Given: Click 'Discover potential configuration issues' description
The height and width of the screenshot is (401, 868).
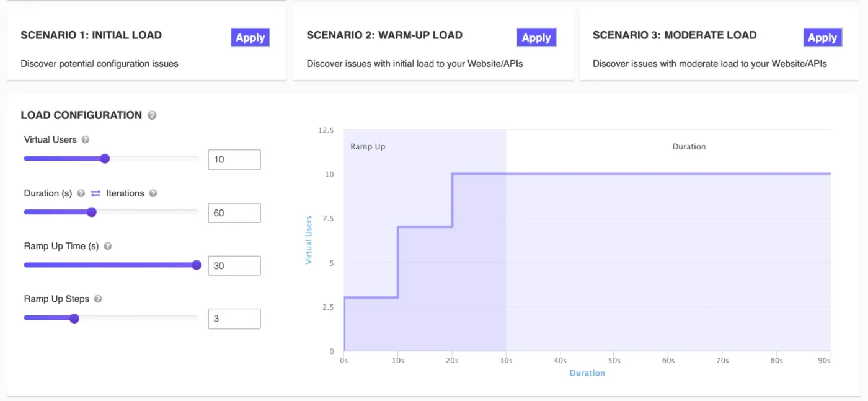Looking at the screenshot, I should [99, 63].
